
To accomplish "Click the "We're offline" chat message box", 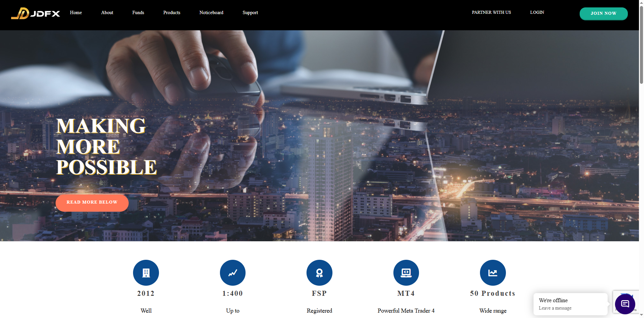I will 571,304.
